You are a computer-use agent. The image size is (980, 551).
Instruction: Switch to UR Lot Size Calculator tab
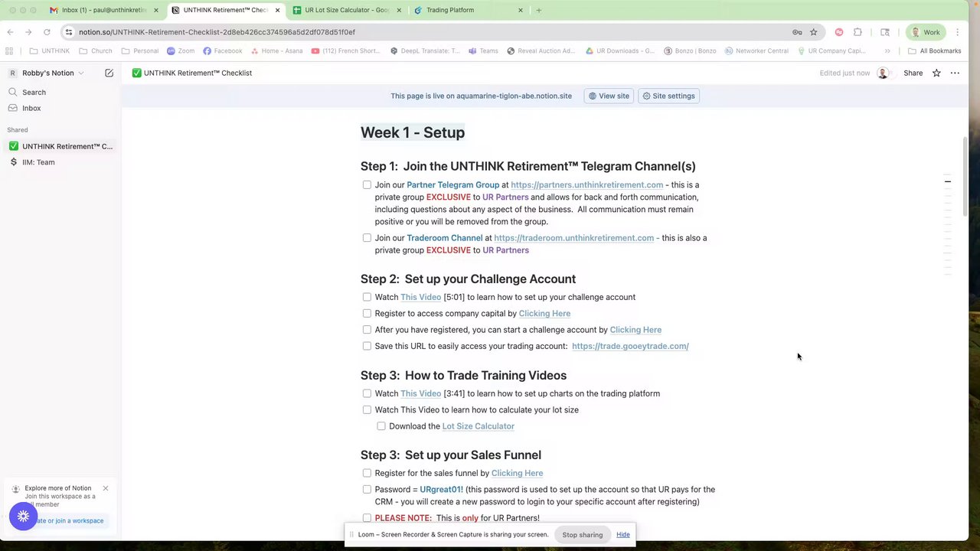(346, 10)
